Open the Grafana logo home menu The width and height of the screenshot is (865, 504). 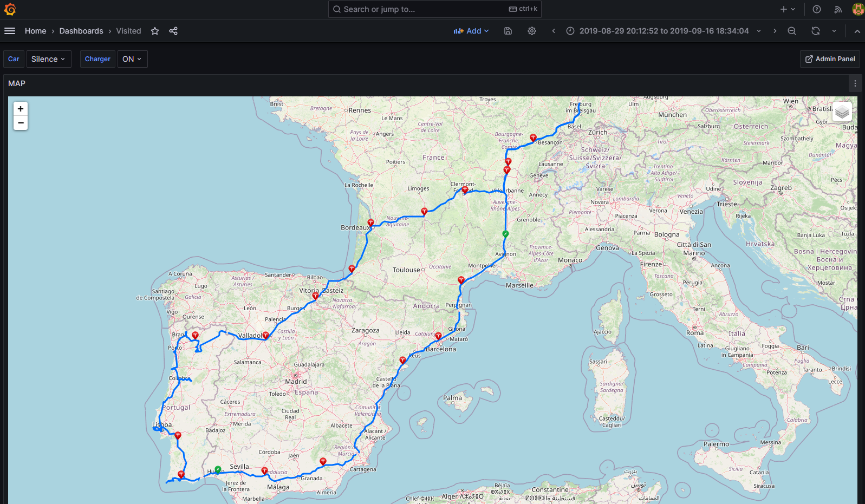pyautogui.click(x=10, y=9)
